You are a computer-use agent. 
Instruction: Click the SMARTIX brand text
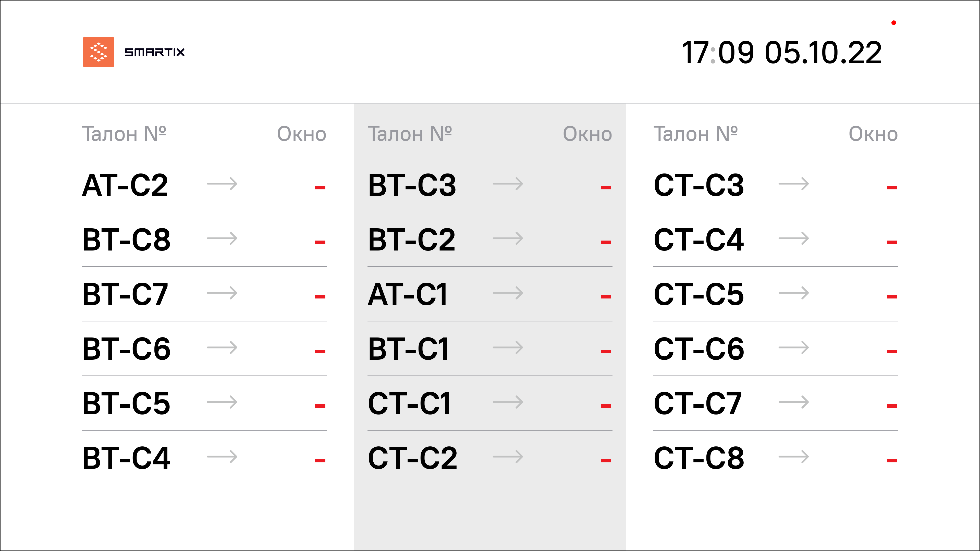[x=155, y=52]
